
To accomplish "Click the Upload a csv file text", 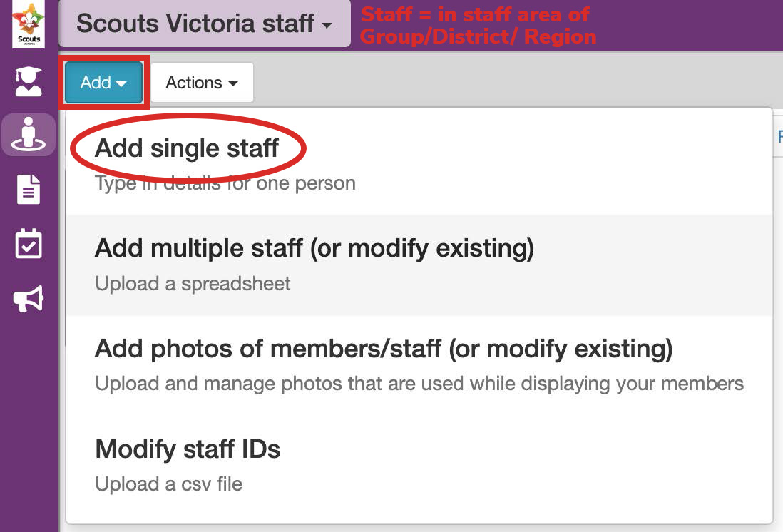I will [169, 484].
